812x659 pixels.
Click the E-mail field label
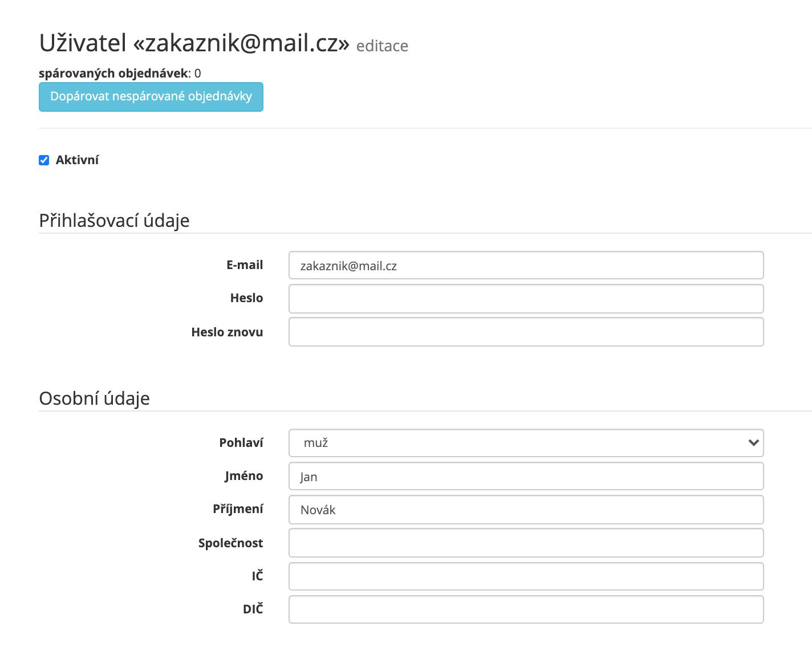point(245,265)
